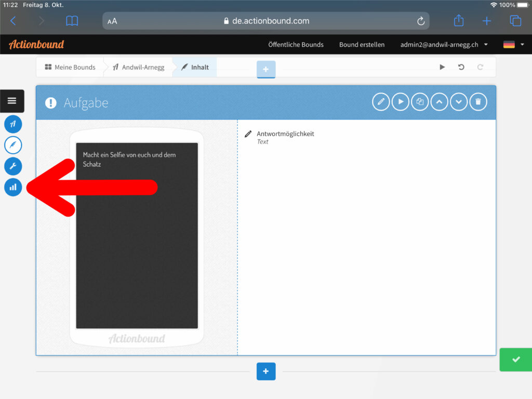Open Öffentliche Bounds link

pos(296,45)
